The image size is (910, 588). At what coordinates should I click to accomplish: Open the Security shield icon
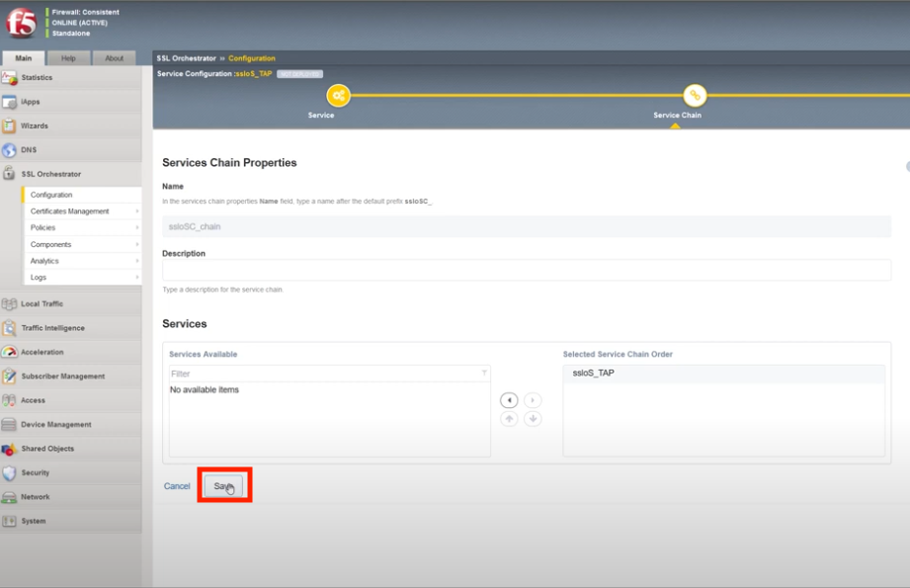[9, 472]
